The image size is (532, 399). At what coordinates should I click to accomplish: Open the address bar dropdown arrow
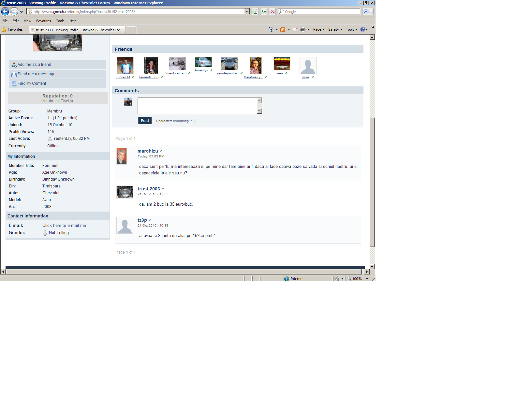(x=247, y=12)
